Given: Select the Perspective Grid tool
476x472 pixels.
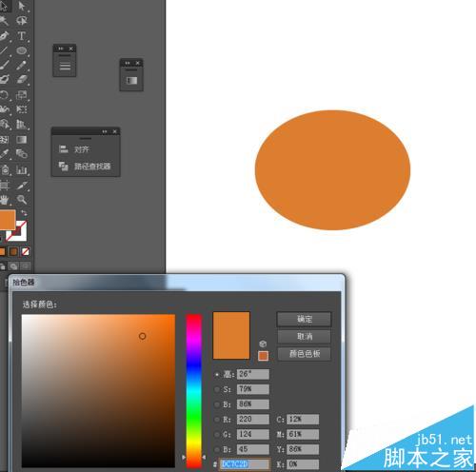Looking at the screenshot, I should 22,124.
